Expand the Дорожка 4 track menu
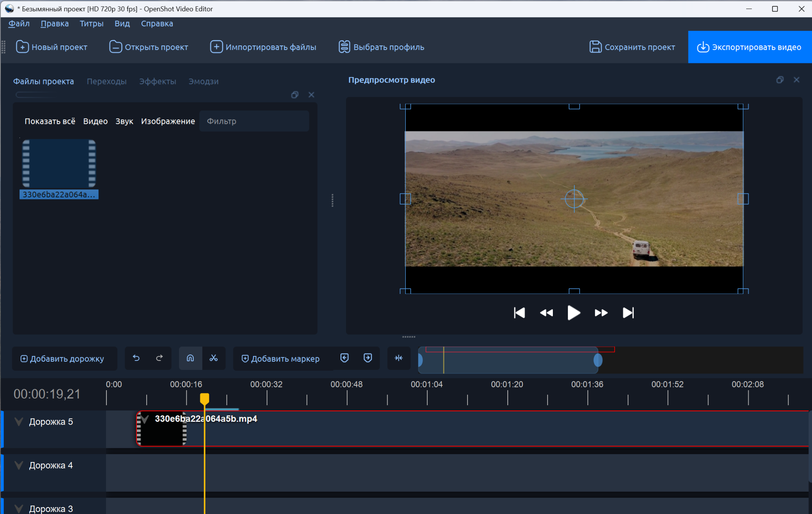Viewport: 812px width, 514px height. pos(19,465)
